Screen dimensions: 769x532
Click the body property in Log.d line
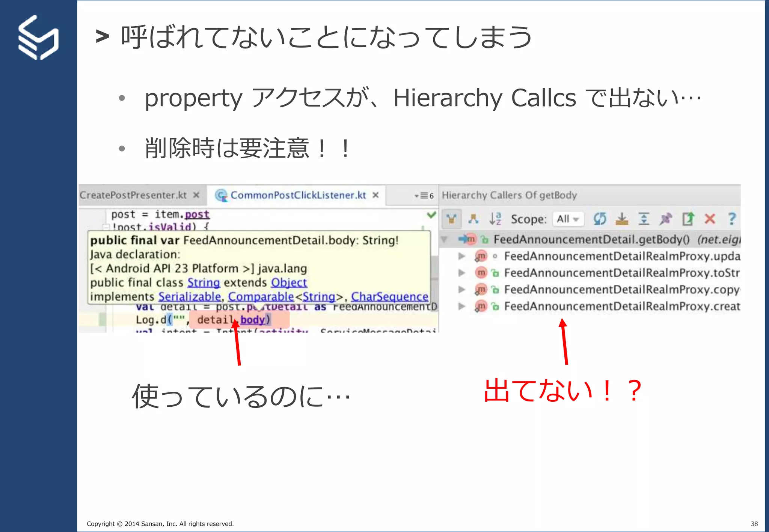[x=252, y=320]
